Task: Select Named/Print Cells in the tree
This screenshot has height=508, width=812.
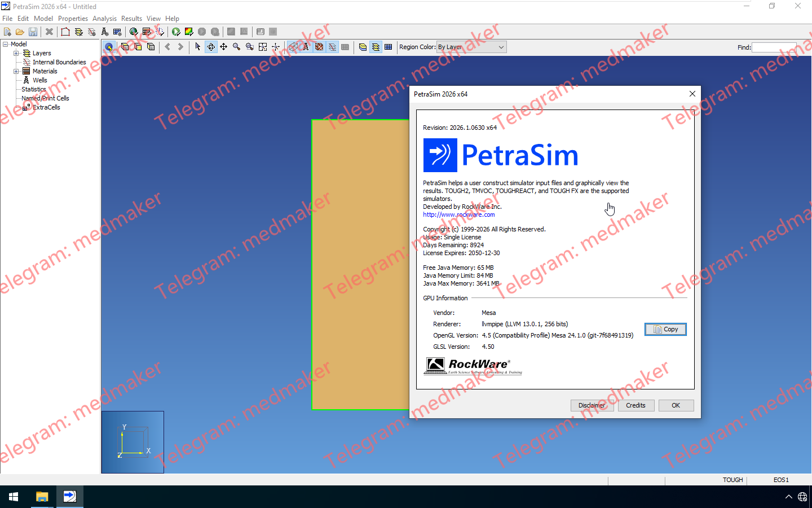Action: pos(45,98)
